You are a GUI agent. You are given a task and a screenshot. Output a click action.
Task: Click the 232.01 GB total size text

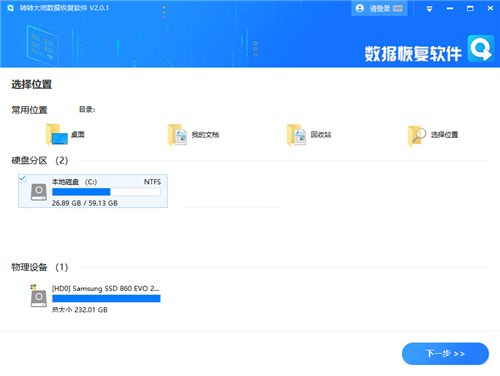click(80, 310)
